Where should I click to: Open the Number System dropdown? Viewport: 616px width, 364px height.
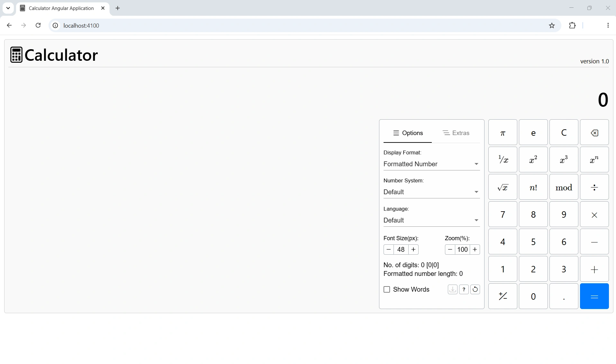(431, 192)
